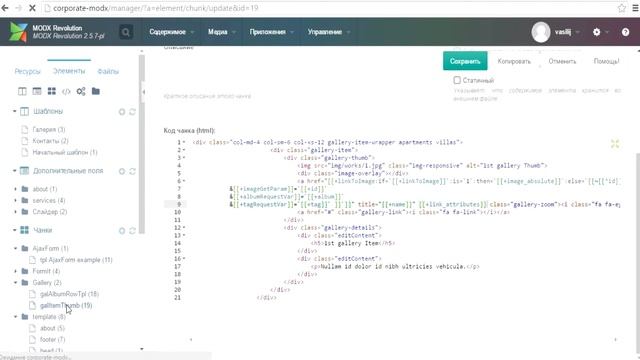Open the help question mark icon
The height and width of the screenshot is (360, 640).
pyautogui.click(x=625, y=32)
